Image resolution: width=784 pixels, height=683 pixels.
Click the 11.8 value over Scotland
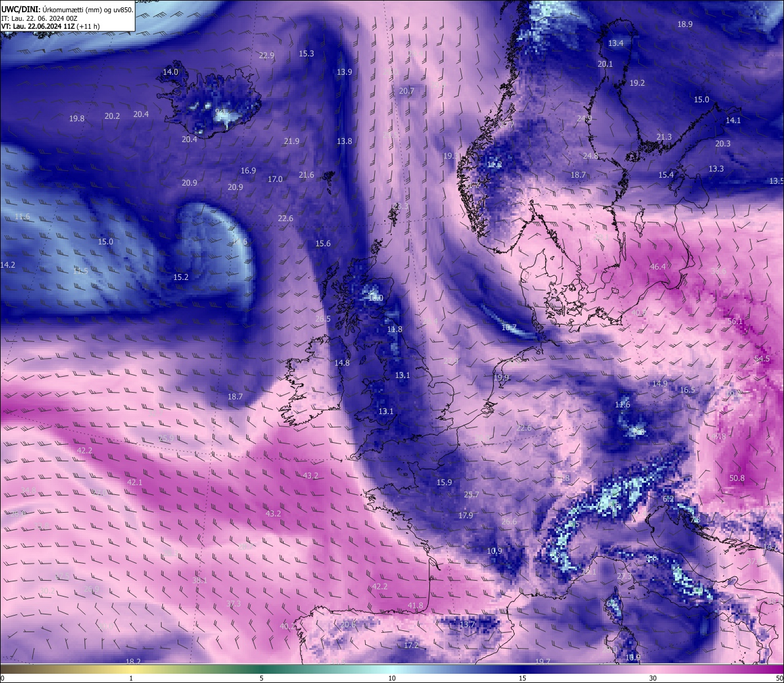(395, 330)
